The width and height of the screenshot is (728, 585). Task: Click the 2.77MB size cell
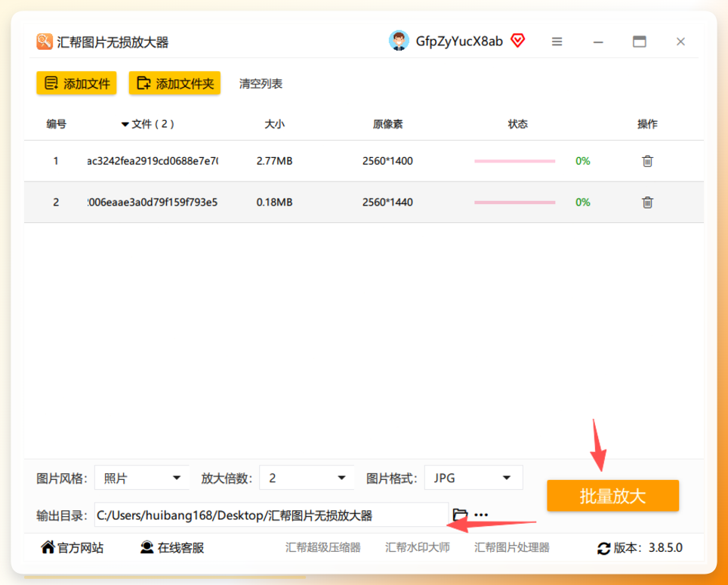click(x=274, y=161)
